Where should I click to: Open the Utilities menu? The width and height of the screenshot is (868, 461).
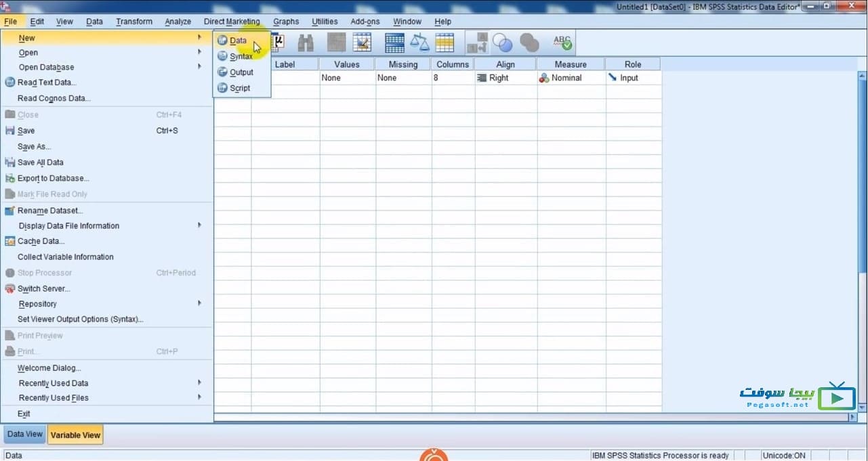pyautogui.click(x=325, y=22)
